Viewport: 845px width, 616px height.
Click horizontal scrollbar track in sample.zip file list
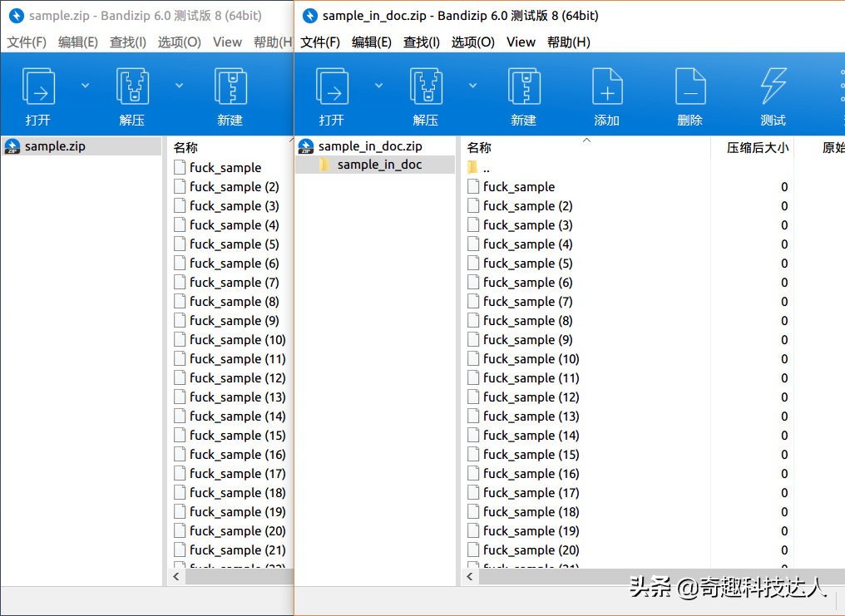(x=240, y=577)
